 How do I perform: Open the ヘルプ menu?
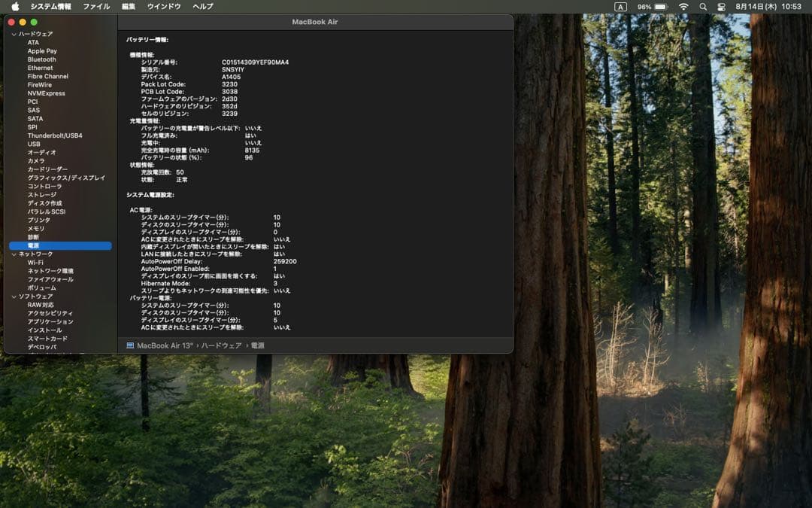(202, 6)
